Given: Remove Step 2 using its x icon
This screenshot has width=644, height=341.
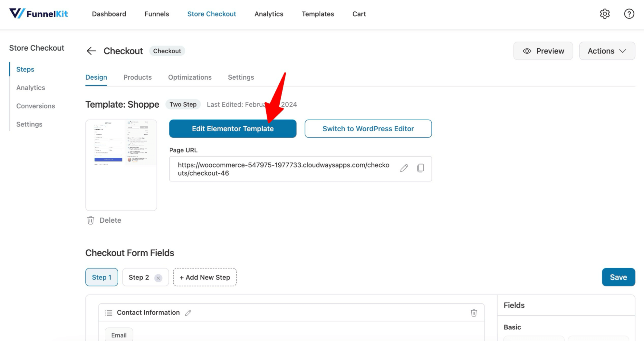Looking at the screenshot, I should 158,277.
